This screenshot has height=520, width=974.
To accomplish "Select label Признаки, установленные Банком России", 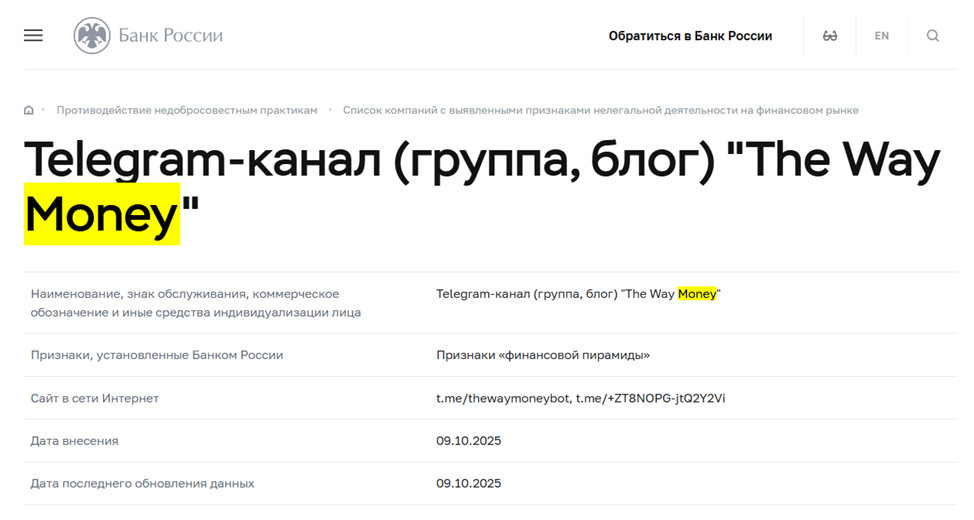I will click(x=157, y=355).
